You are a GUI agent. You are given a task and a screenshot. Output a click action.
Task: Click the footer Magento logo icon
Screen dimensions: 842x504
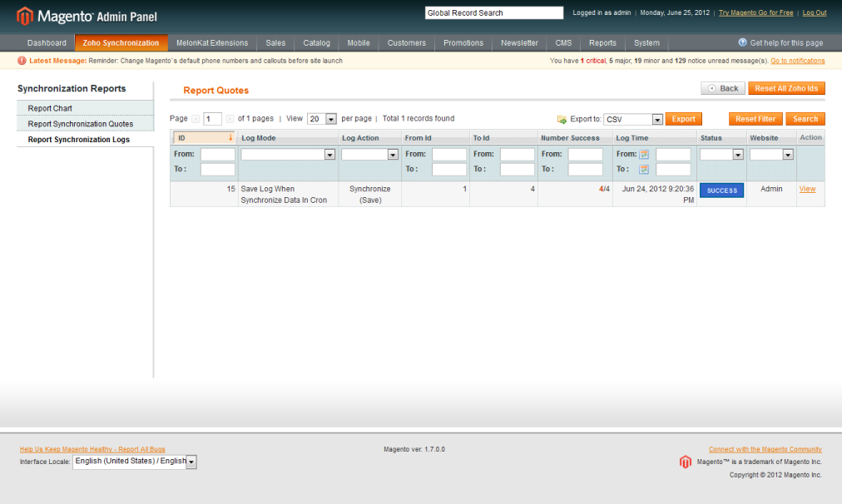click(686, 462)
